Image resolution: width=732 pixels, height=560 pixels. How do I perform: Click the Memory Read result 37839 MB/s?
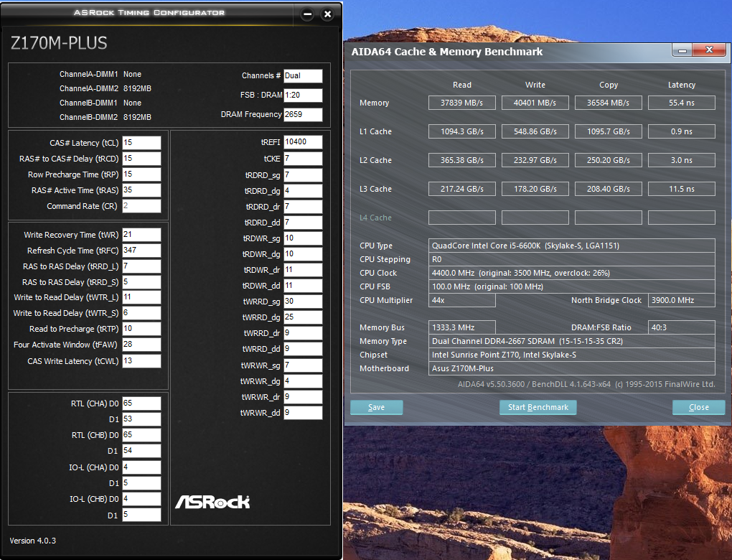point(461,103)
